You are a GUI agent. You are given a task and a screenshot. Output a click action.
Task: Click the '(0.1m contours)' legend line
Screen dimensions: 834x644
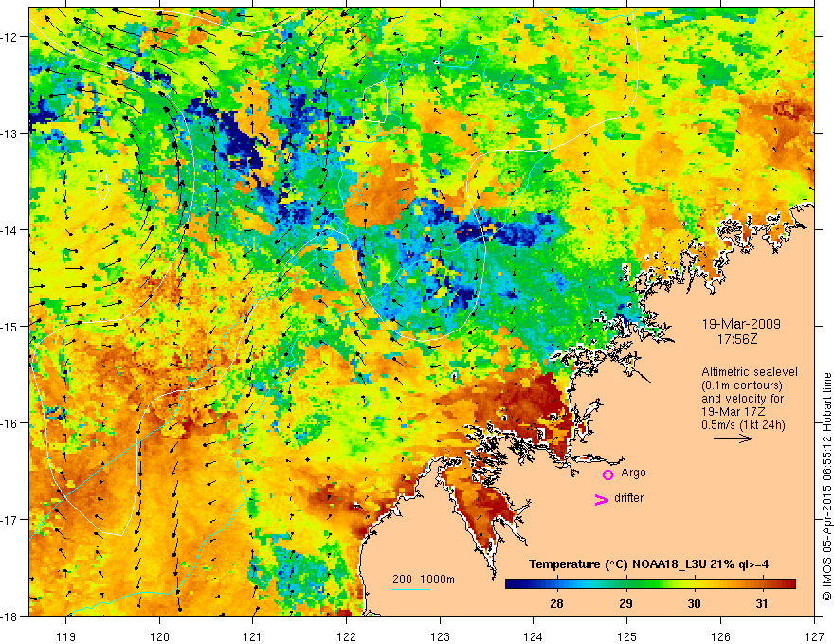(741, 385)
